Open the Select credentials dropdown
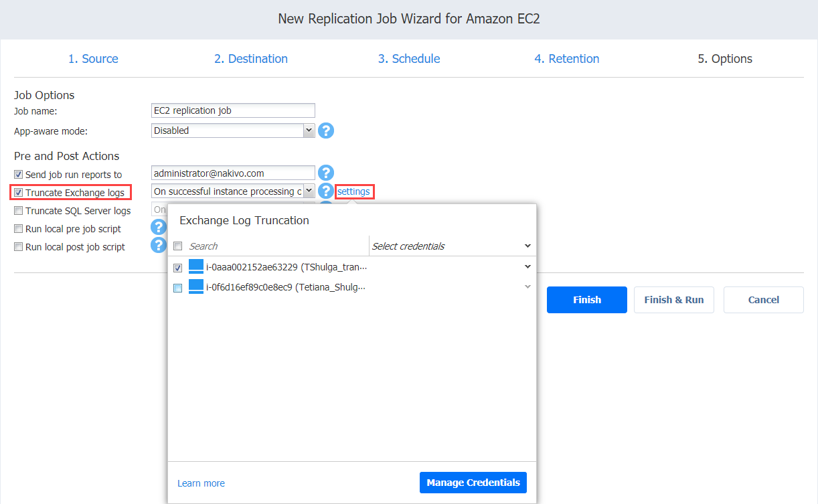The image size is (818, 504). (x=452, y=246)
